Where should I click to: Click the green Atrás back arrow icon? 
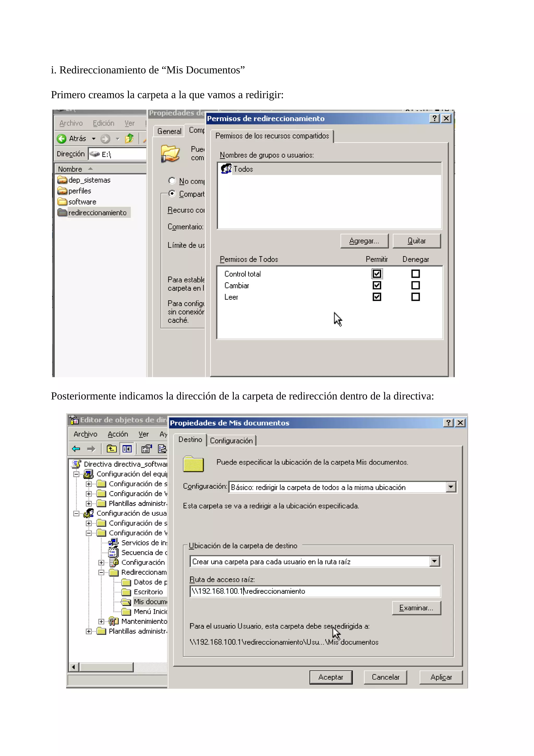pyautogui.click(x=62, y=139)
